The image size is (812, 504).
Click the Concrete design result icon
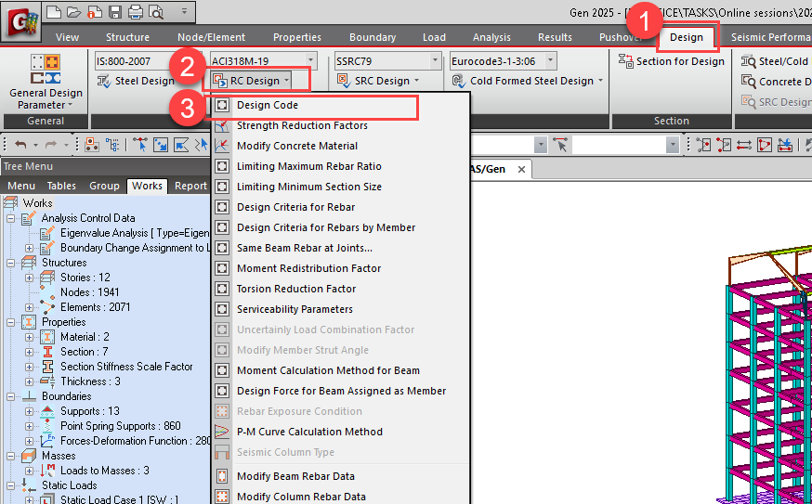[748, 82]
